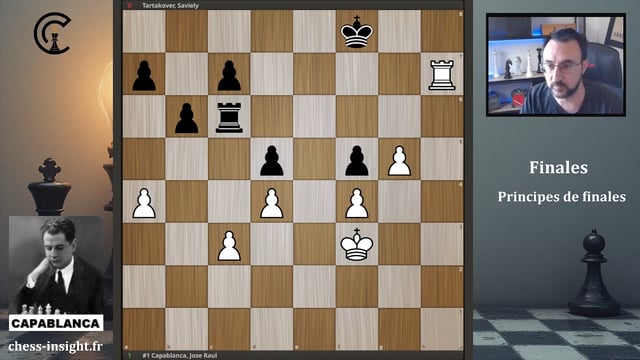The image size is (640, 360).
Task: Select the white pawn on f4
Action: click(357, 203)
